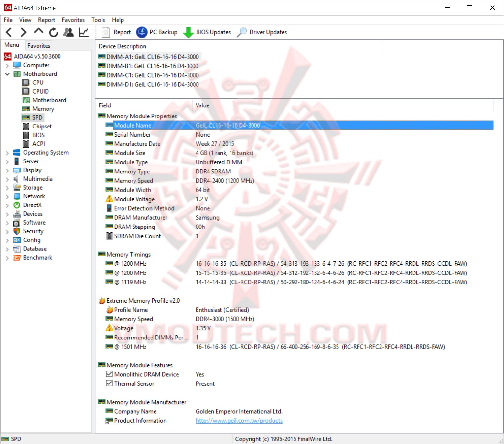Click the green BIOS Updates arrow icon
Screen dimensions: 504x444
pos(188,32)
